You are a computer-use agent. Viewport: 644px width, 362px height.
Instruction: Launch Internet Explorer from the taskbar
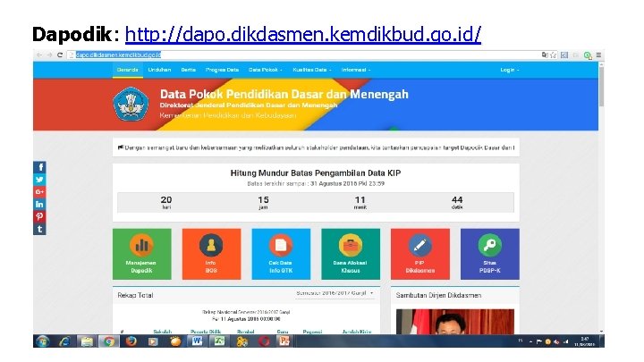(x=64, y=341)
